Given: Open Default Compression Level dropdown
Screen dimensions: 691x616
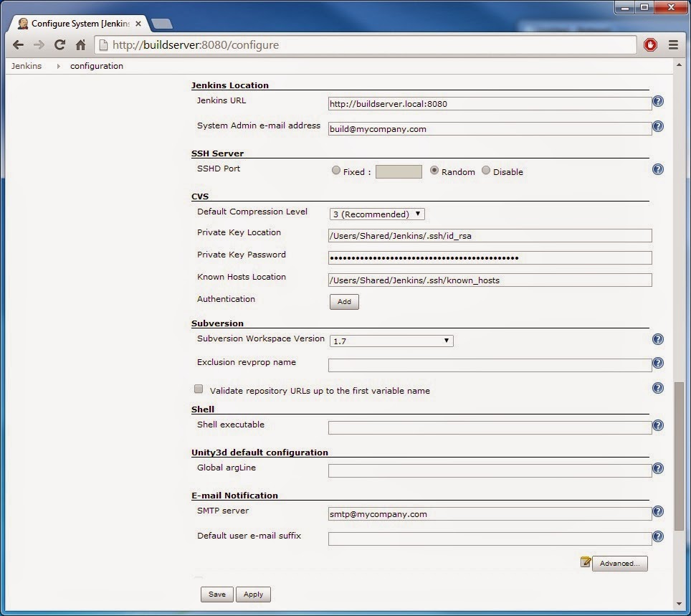Looking at the screenshot, I should (x=377, y=214).
